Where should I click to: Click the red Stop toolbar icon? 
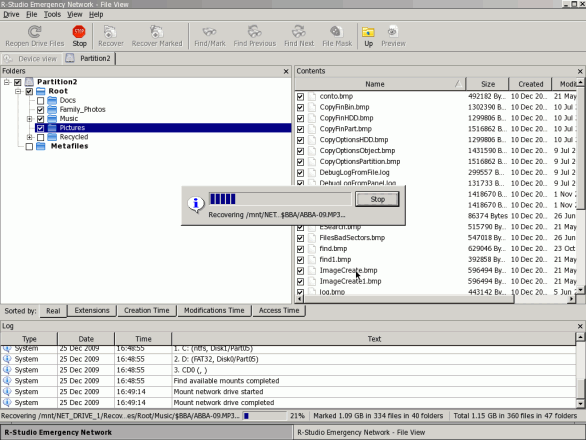79,32
